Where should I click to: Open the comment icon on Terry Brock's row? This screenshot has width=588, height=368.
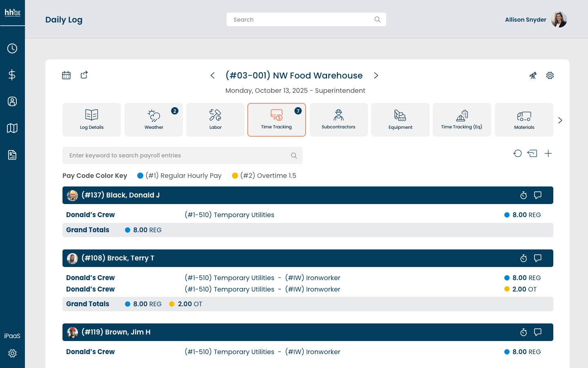[x=538, y=258]
